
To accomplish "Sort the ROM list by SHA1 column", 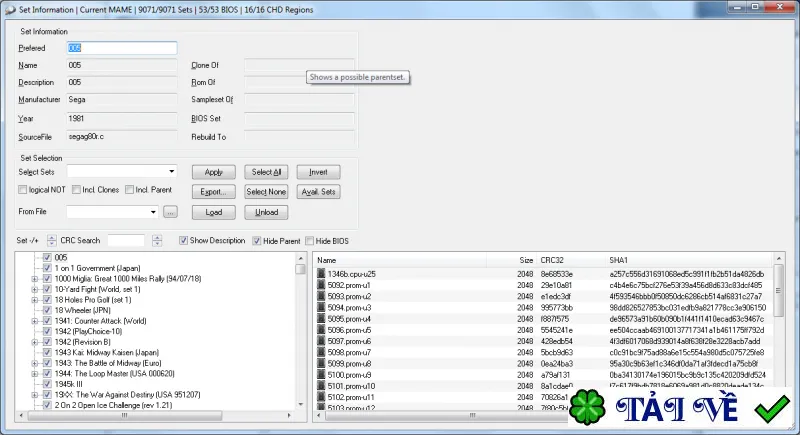I will [689, 260].
